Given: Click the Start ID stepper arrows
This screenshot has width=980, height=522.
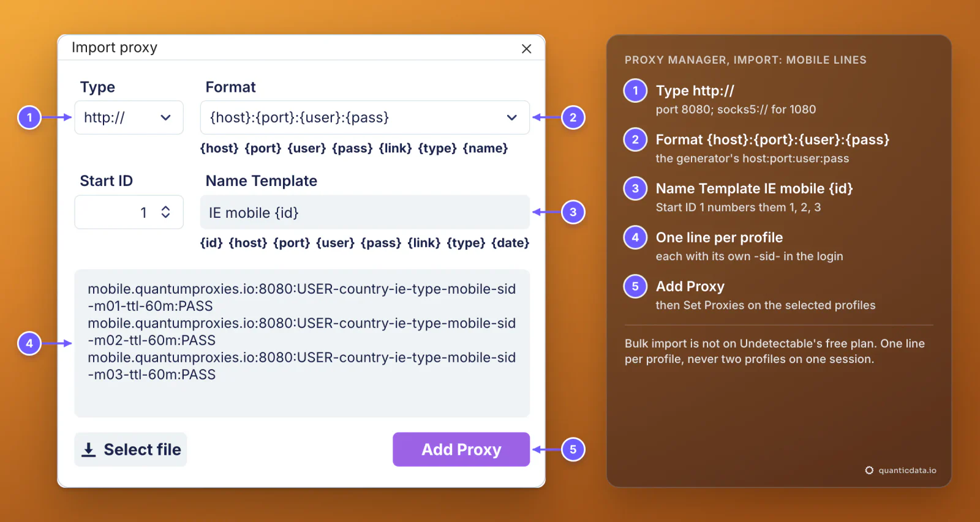Looking at the screenshot, I should (x=165, y=212).
